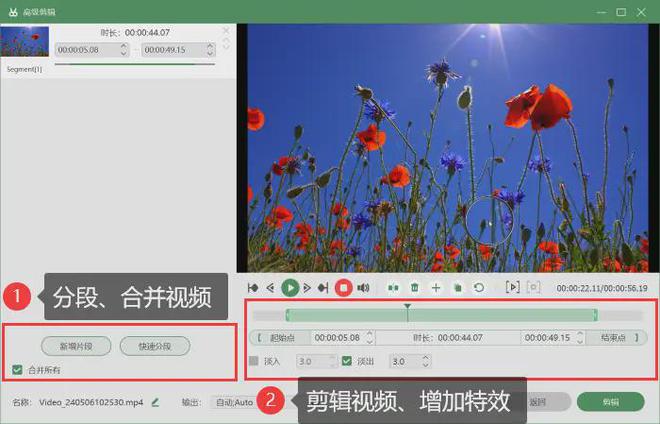
Task: Click the stepper arrows on Segment[1] end time
Action: click(x=210, y=50)
